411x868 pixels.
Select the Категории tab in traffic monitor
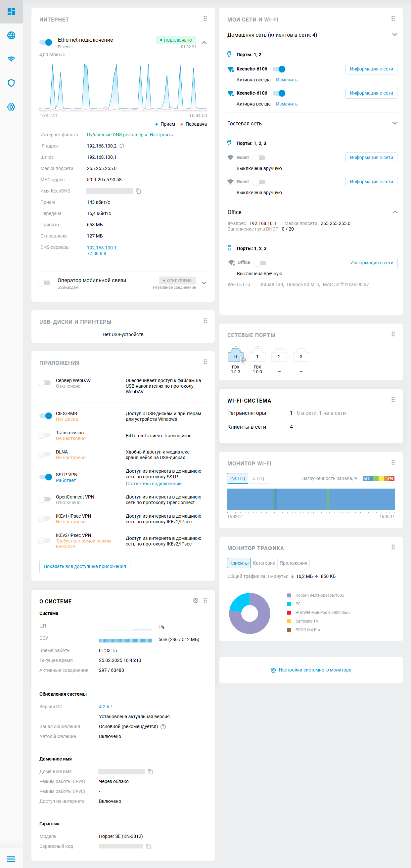(x=264, y=563)
